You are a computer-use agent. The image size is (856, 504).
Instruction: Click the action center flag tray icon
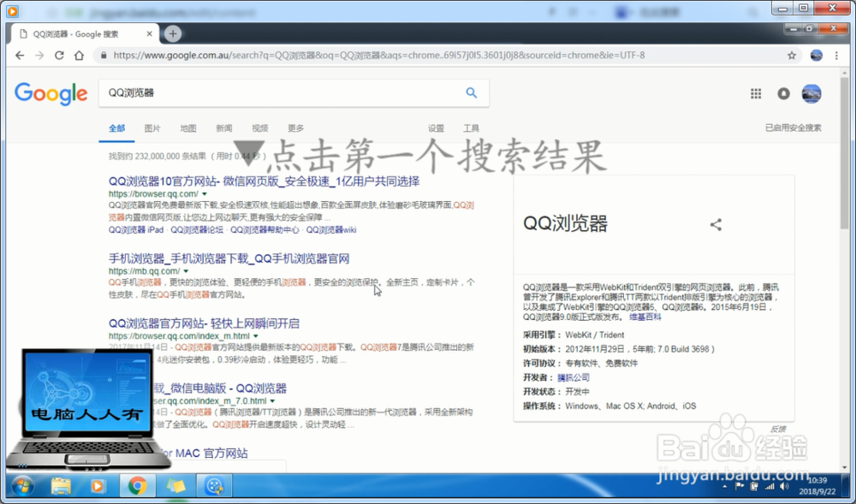740,487
